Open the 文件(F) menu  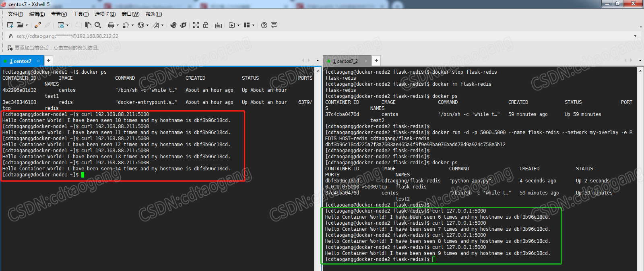coord(15,14)
